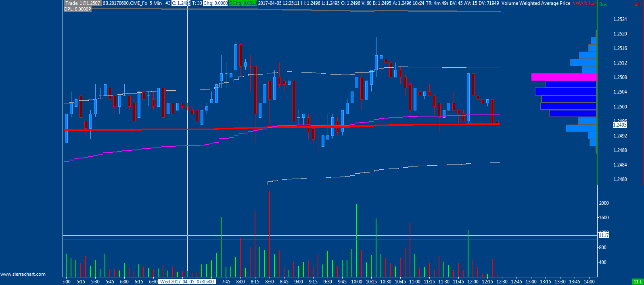This screenshot has height=285, width=644.
Task: Open the www.sierrachart.com link
Action: point(23,274)
